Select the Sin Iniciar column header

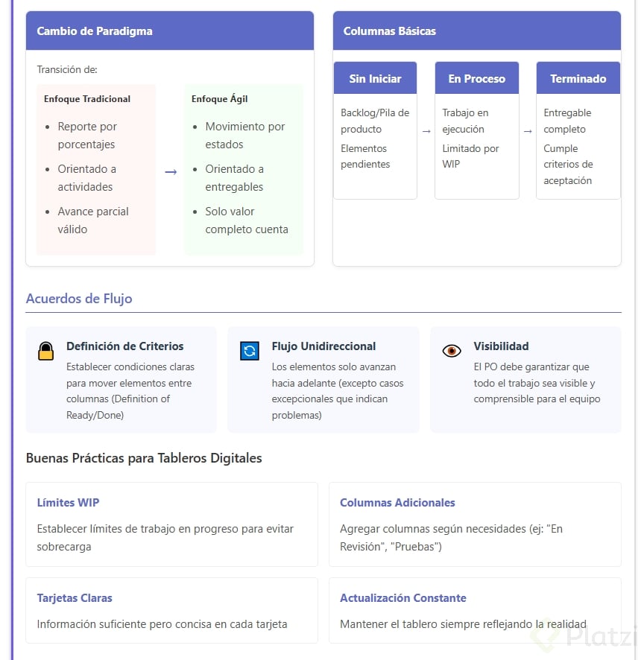[375, 78]
